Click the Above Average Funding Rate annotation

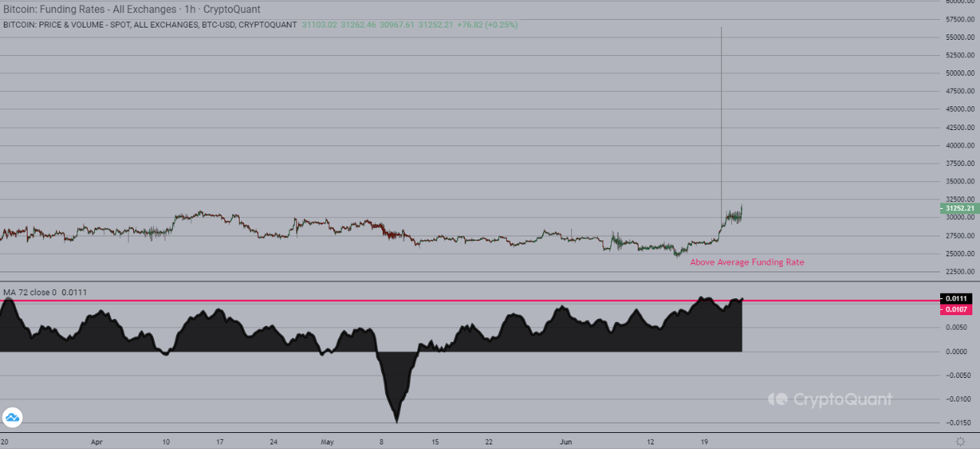pos(747,262)
